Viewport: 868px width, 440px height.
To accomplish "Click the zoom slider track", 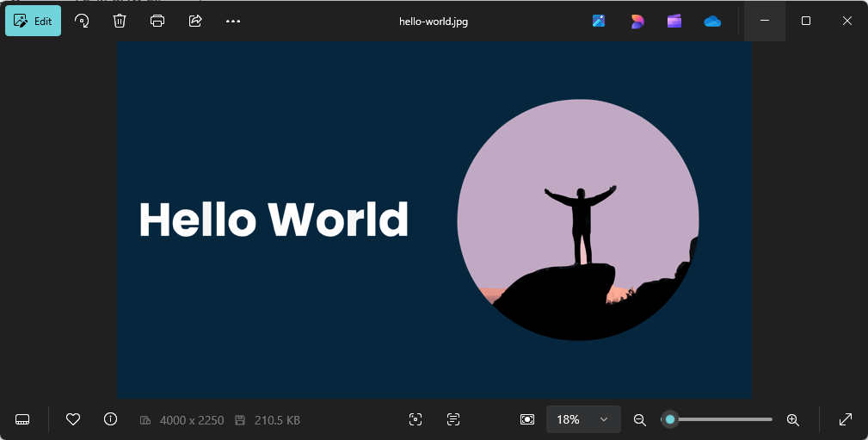I will (723, 419).
